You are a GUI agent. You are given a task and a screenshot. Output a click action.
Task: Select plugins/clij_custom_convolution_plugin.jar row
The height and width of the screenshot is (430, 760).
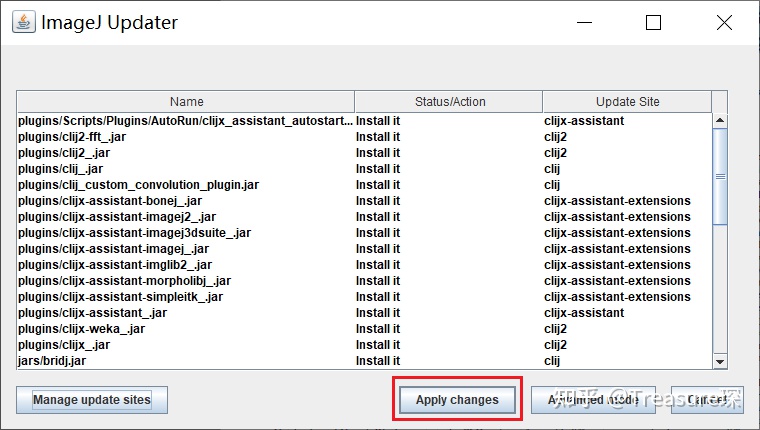[138, 185]
